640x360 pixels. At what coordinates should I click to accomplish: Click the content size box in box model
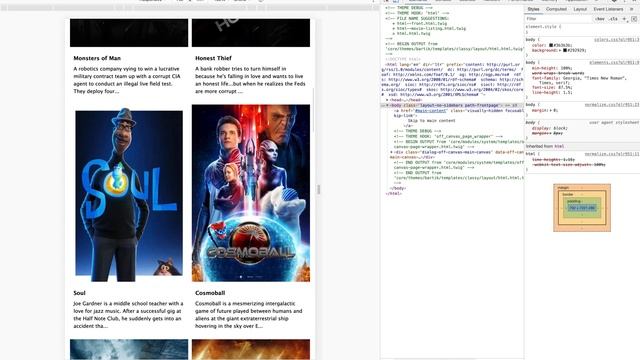click(x=582, y=208)
